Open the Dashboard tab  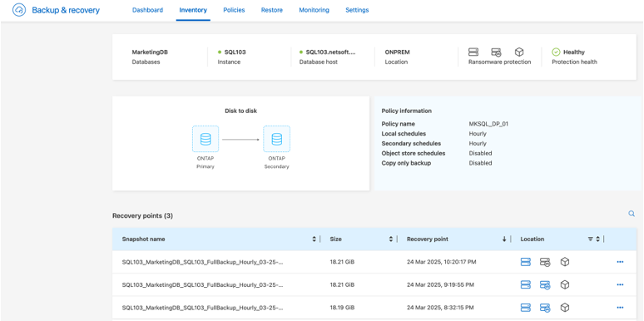tap(147, 10)
